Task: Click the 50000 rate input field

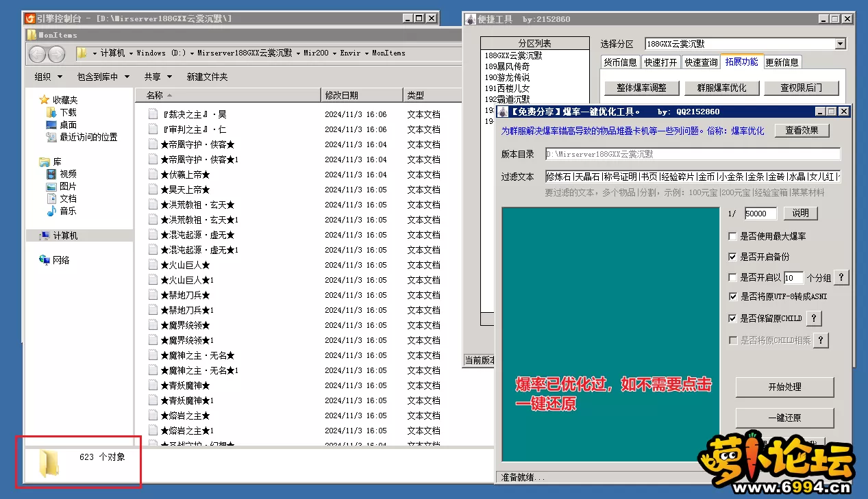Action: coord(760,214)
